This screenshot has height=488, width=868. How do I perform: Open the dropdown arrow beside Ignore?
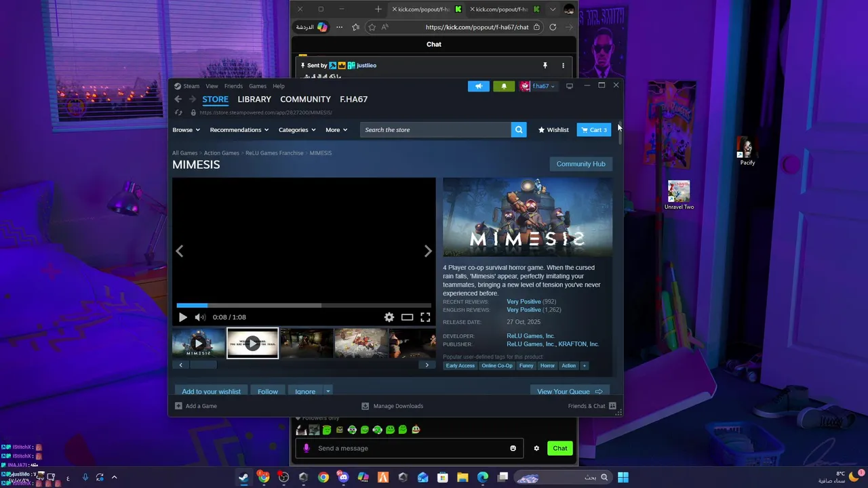(x=328, y=391)
